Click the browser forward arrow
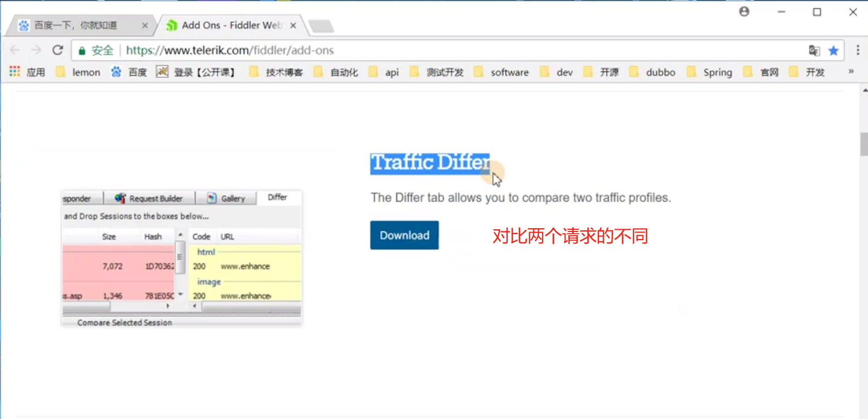Image resolution: width=868 pixels, height=419 pixels. tap(36, 50)
